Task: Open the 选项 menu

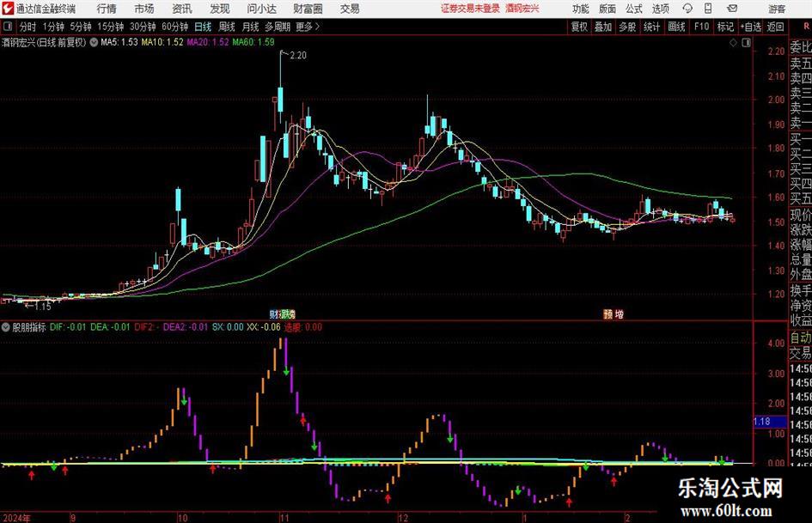Action: (660, 9)
